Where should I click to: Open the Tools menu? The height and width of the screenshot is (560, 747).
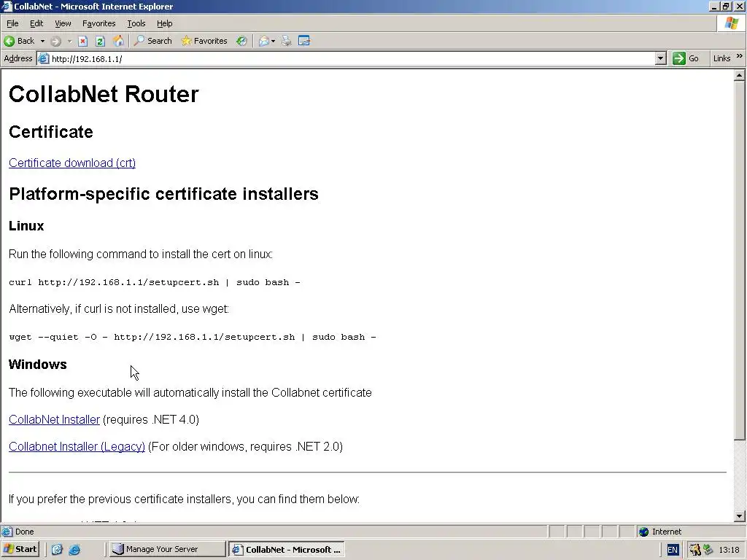pos(136,23)
